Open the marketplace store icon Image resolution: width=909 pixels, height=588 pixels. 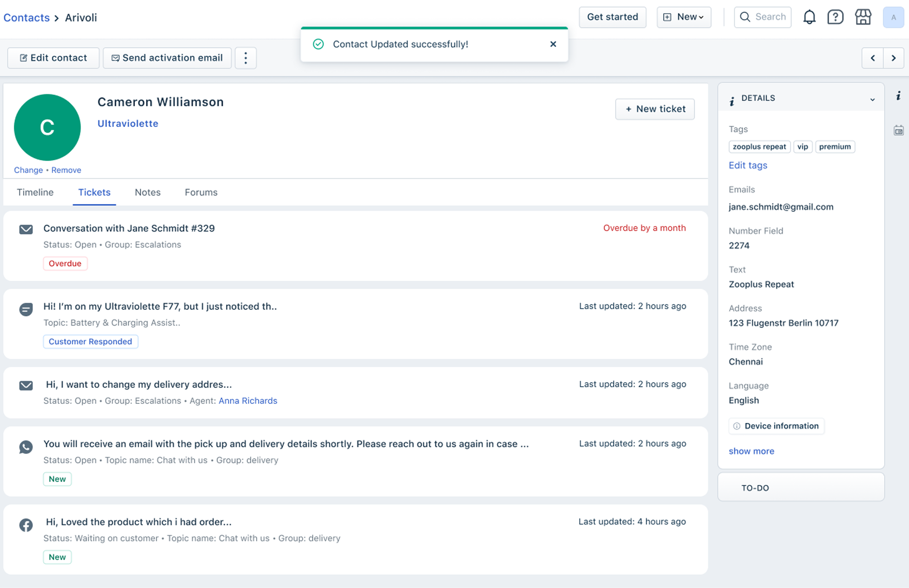click(863, 17)
